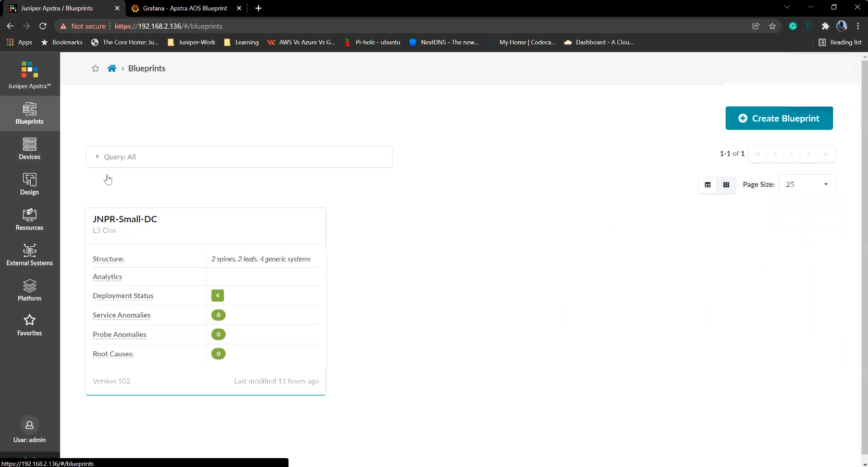This screenshot has width=868, height=467.
Task: Click the Blueprints breadcrumb title
Action: (x=147, y=68)
